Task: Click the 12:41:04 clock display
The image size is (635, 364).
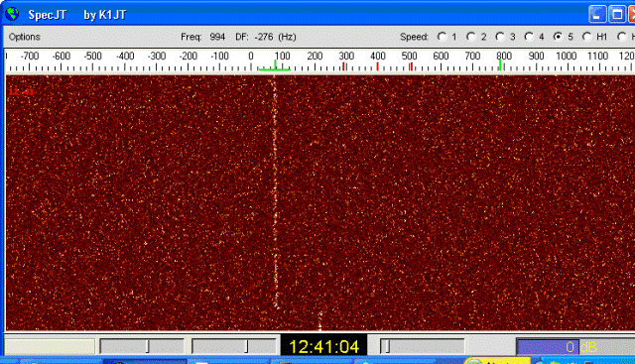Action: [x=324, y=346]
